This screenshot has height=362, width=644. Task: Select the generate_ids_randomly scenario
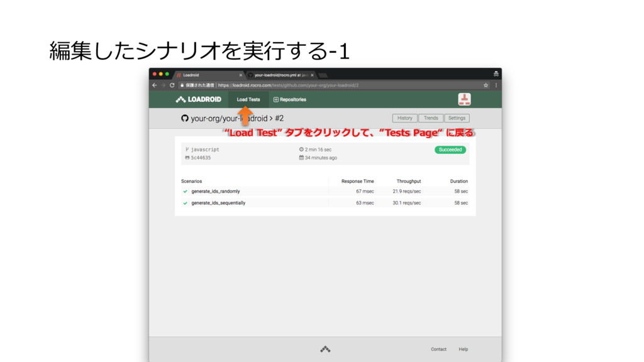click(216, 191)
